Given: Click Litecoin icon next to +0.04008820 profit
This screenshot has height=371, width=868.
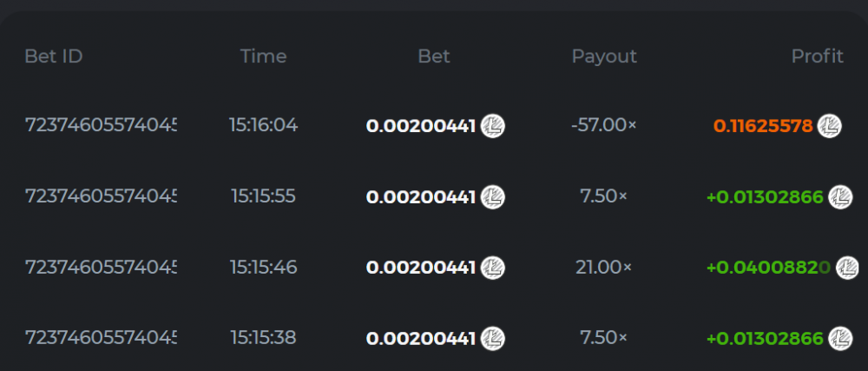Looking at the screenshot, I should [x=847, y=268].
